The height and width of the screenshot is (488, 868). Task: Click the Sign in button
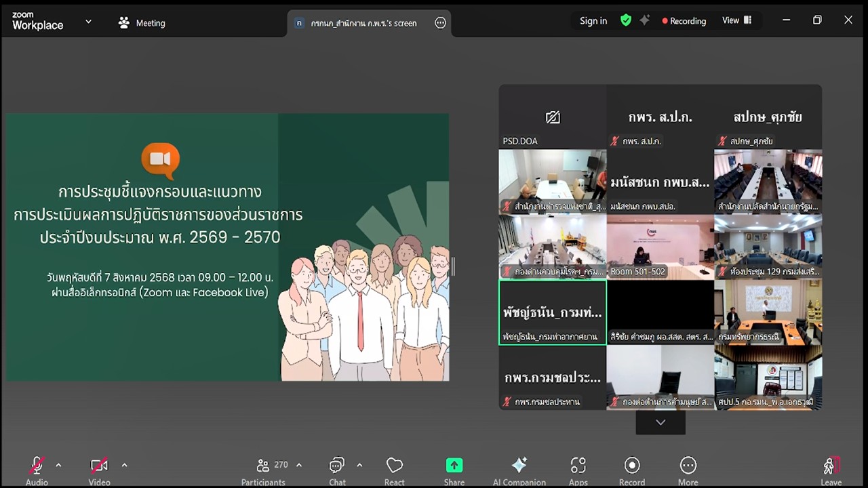coord(593,21)
